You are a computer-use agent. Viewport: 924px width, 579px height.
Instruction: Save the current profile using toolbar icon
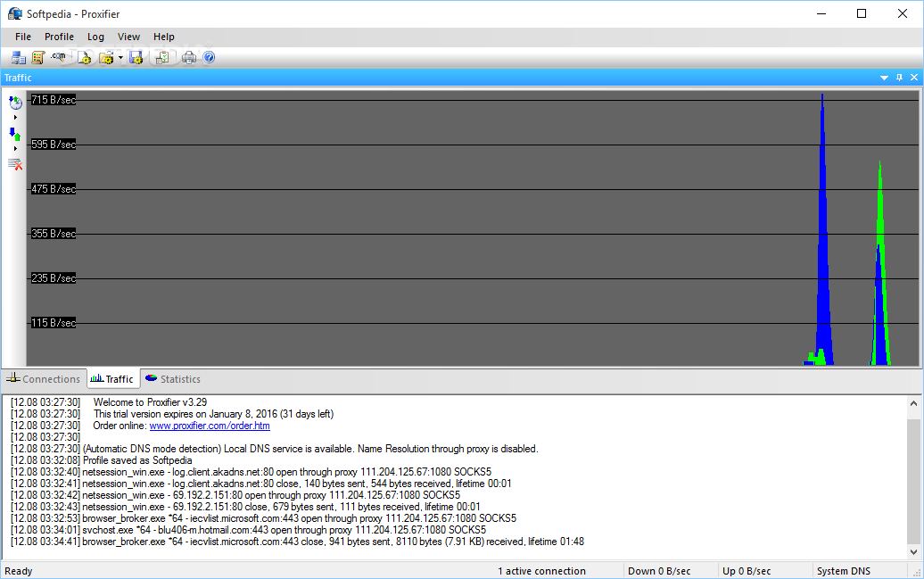click(x=136, y=57)
